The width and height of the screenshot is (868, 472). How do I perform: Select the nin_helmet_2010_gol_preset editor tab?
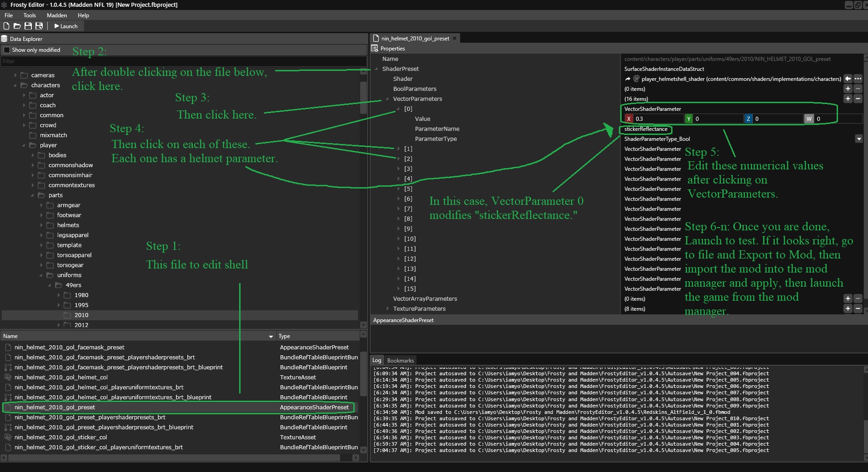click(415, 39)
